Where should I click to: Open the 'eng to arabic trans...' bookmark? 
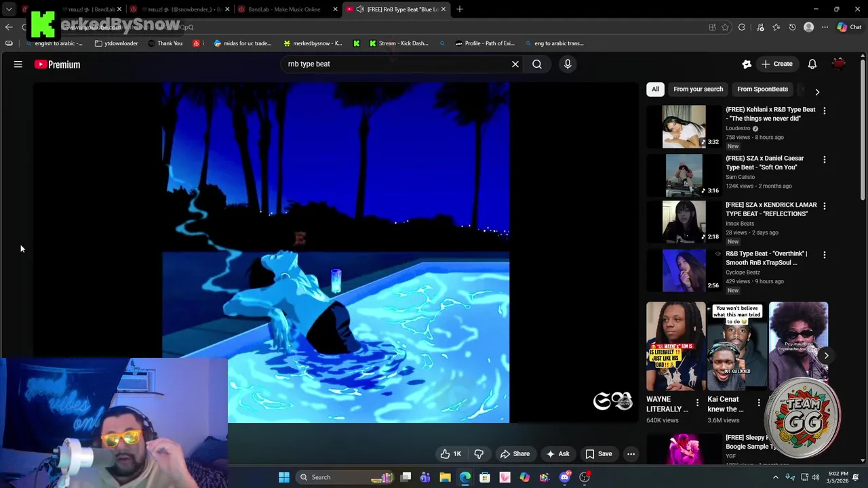click(x=553, y=43)
